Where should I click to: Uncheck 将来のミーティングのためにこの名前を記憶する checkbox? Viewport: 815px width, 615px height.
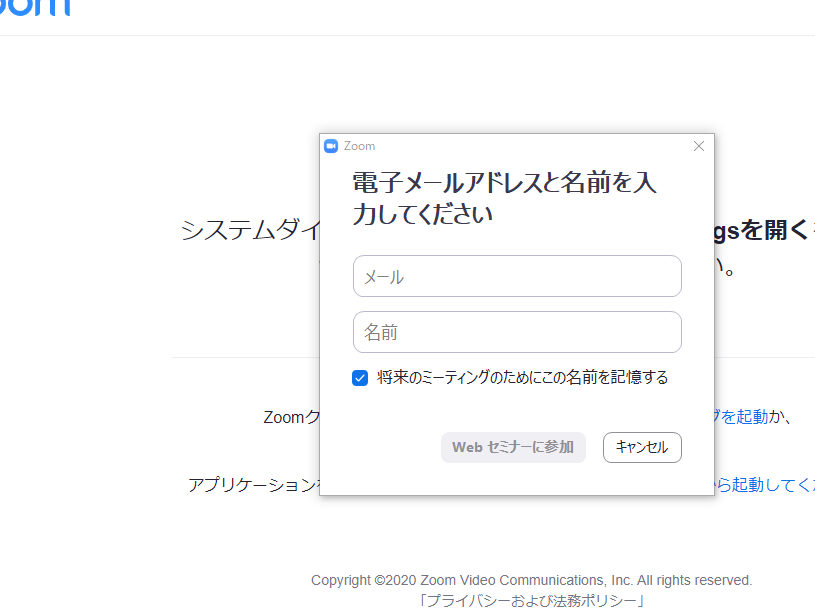[360, 378]
